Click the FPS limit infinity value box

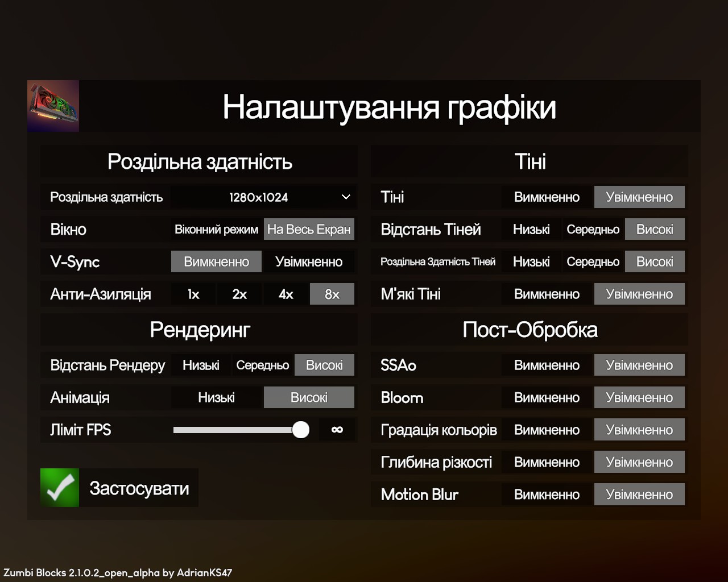tap(337, 430)
